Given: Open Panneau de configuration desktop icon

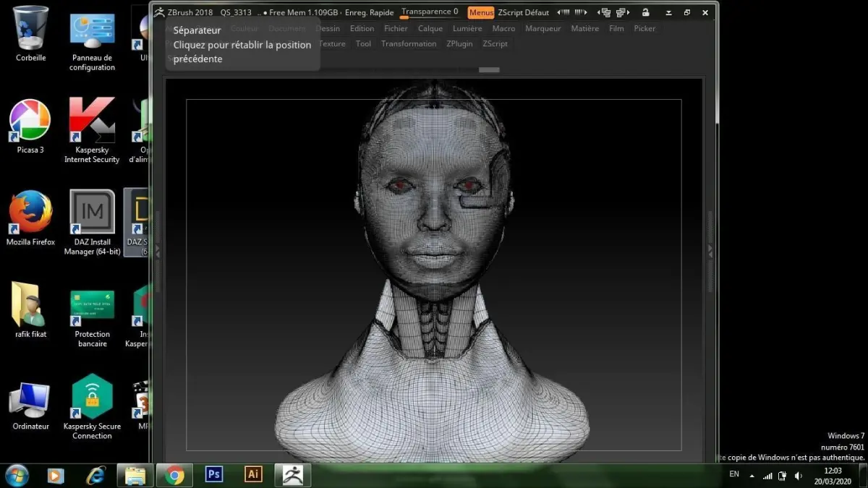Looking at the screenshot, I should coord(93,40).
